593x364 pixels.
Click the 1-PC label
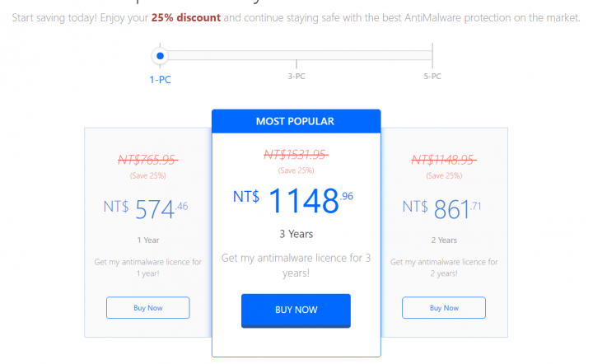point(160,79)
